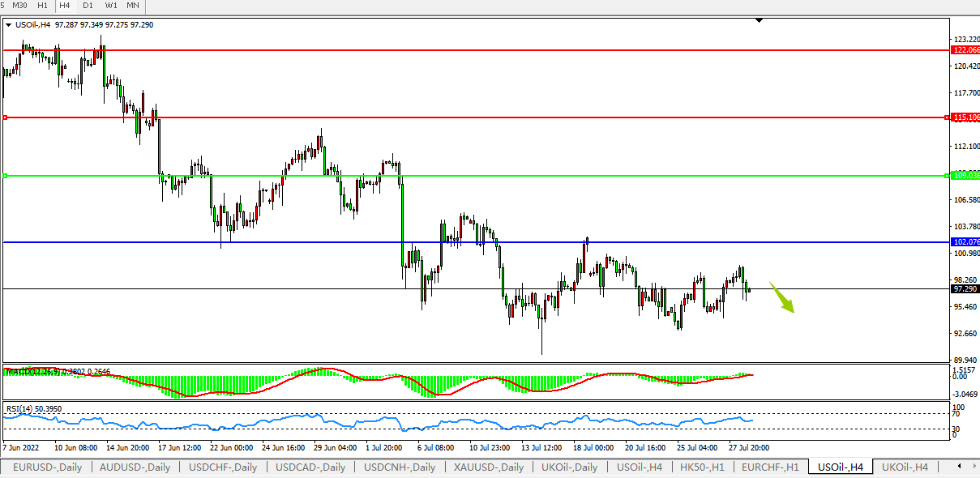
Task: Click the current price label 97.290
Action: 965,288
